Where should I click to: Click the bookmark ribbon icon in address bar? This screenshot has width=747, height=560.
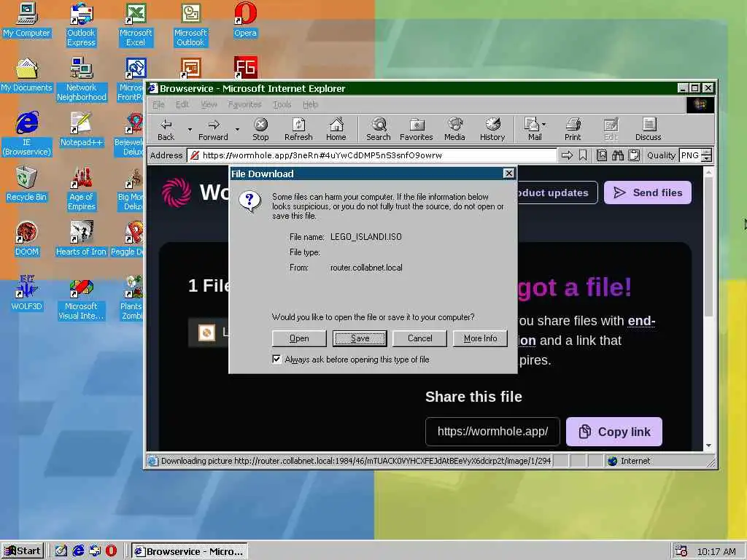pyautogui.click(x=583, y=155)
